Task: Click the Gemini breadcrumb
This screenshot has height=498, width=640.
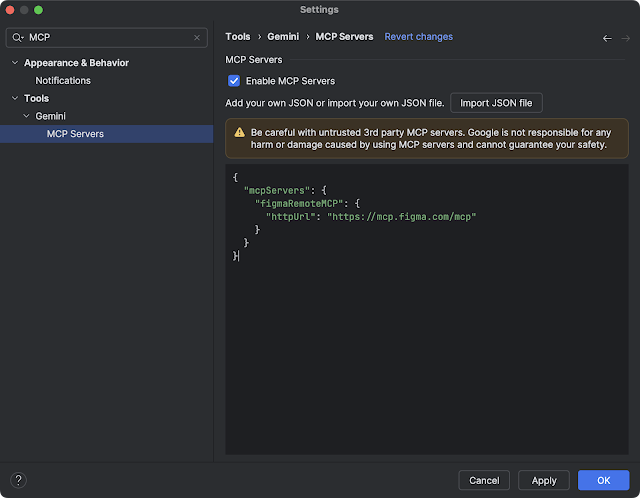Action: 283,37
